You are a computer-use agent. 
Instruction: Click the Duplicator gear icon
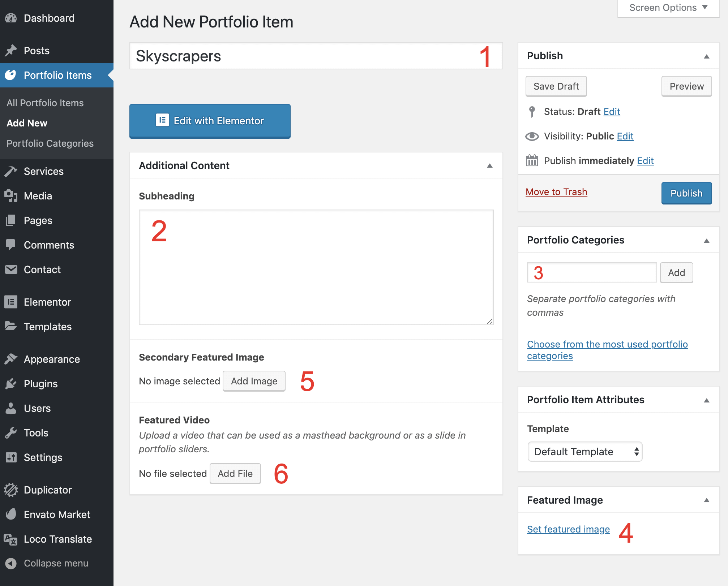point(11,490)
